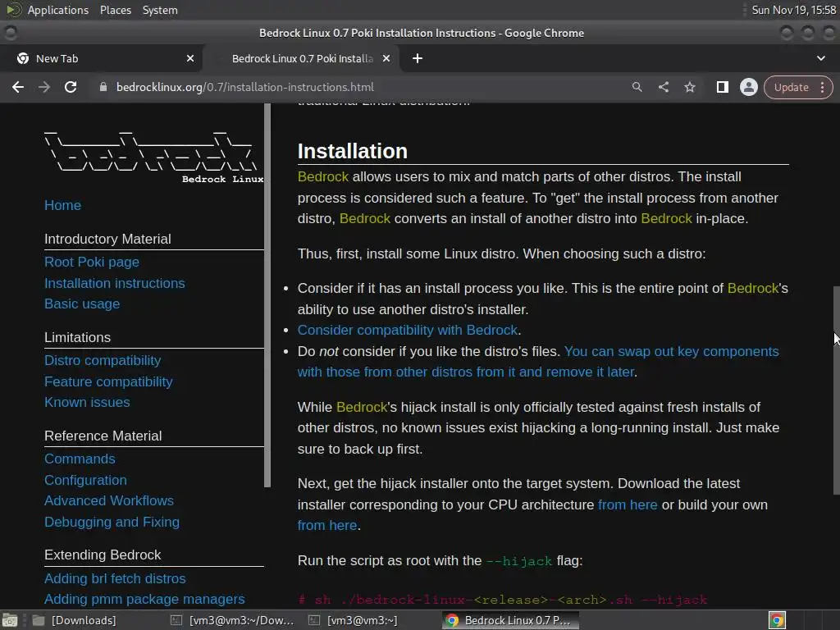Viewport: 840px width, 630px height.
Task: Bookmark this page with the star icon
Action: point(689,87)
